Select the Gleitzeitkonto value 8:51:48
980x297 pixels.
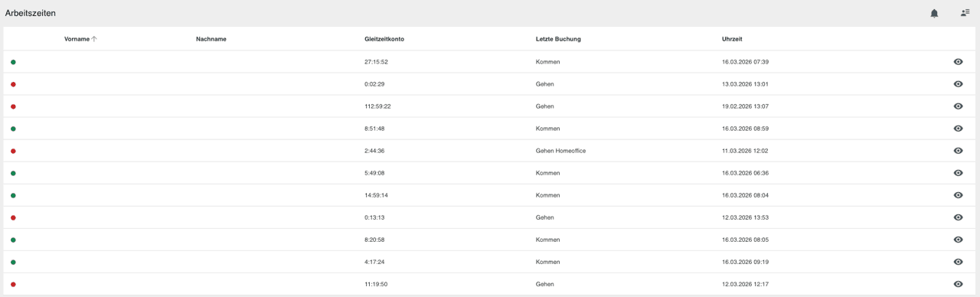pos(374,129)
